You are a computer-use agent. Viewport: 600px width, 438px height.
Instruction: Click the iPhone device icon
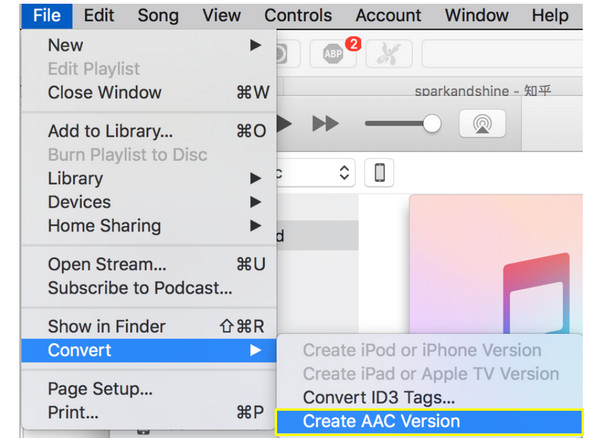click(x=379, y=173)
